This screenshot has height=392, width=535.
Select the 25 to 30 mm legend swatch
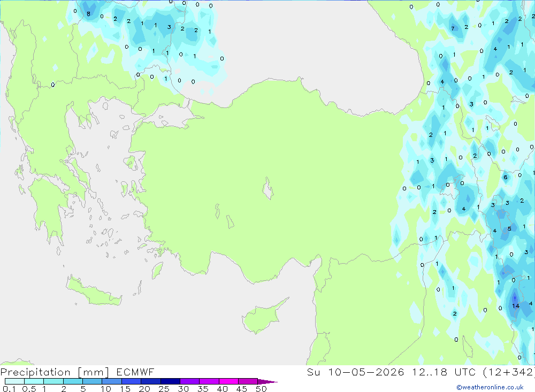pos(170,381)
